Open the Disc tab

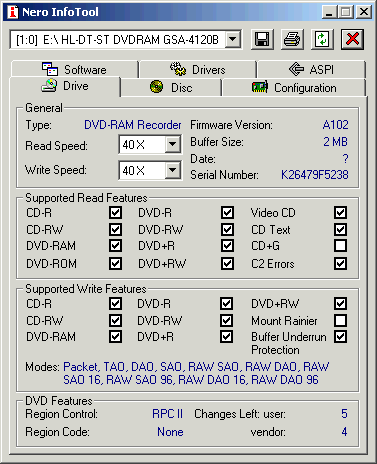(x=171, y=88)
